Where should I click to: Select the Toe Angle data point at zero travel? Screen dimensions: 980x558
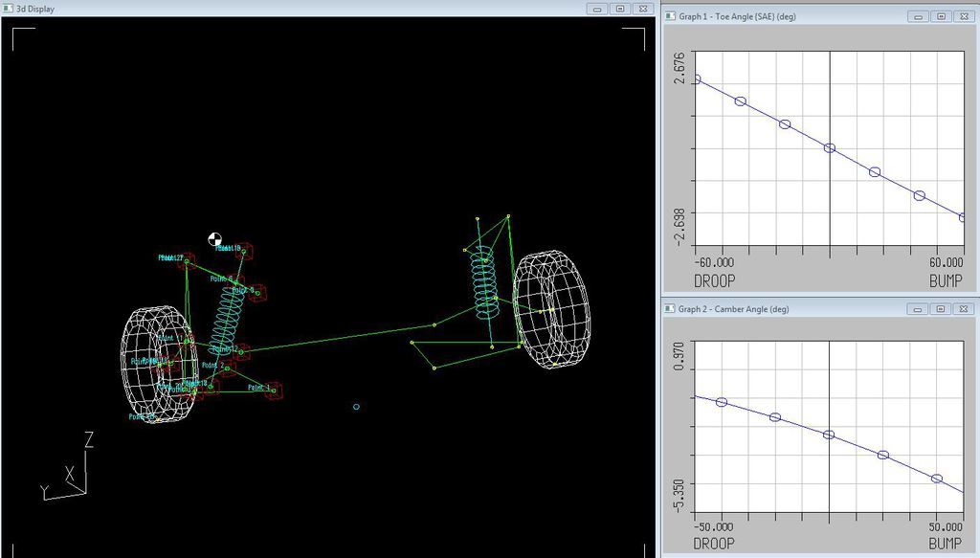830,148
